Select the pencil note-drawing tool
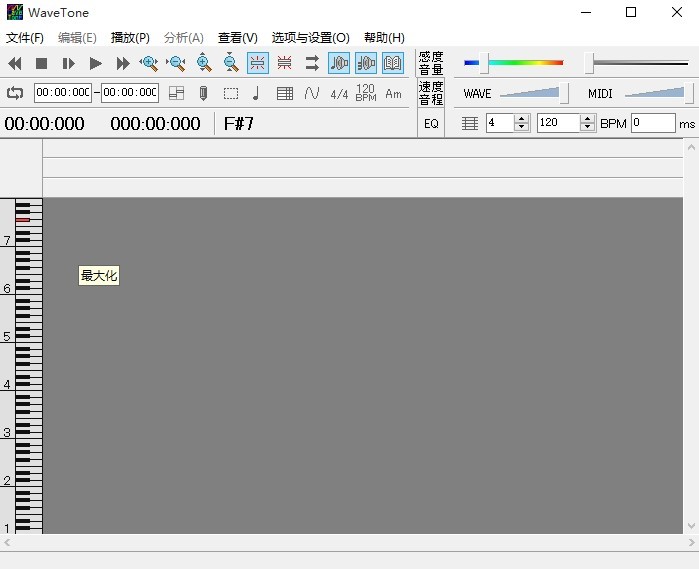 pyautogui.click(x=203, y=93)
